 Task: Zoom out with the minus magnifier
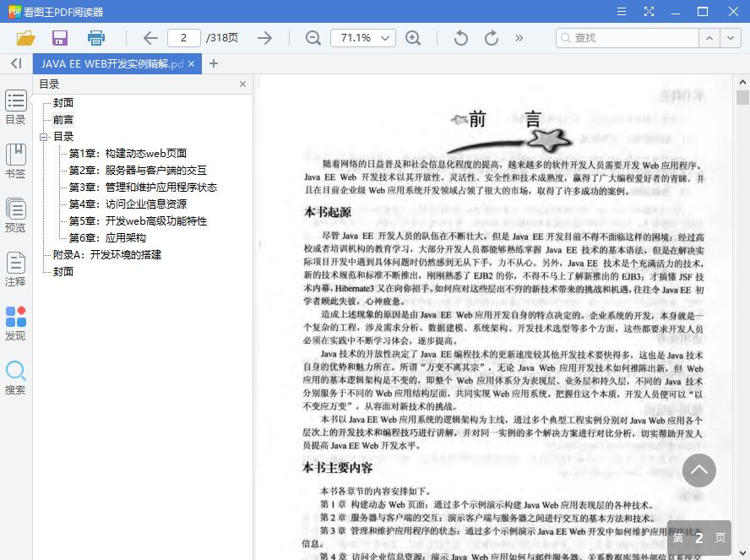pyautogui.click(x=313, y=38)
